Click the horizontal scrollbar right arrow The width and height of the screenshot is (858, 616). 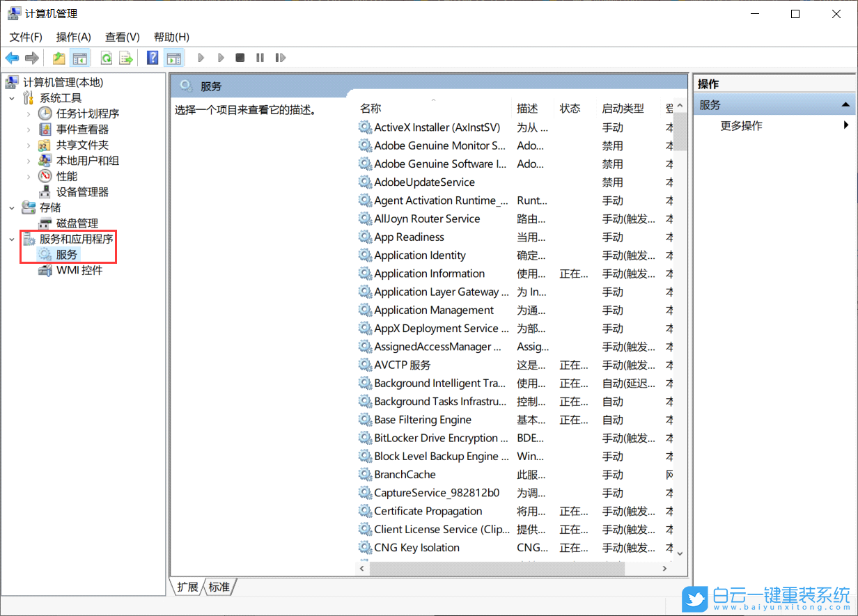tap(664, 569)
